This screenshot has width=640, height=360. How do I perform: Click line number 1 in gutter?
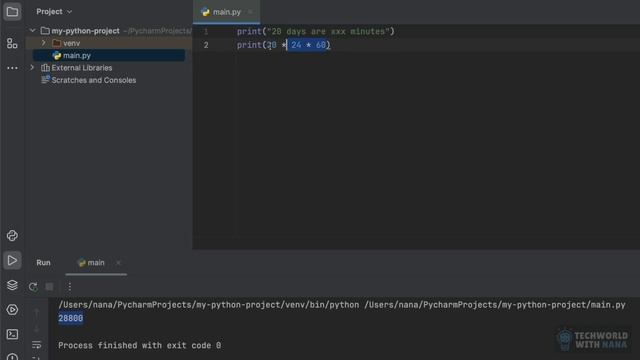(206, 31)
